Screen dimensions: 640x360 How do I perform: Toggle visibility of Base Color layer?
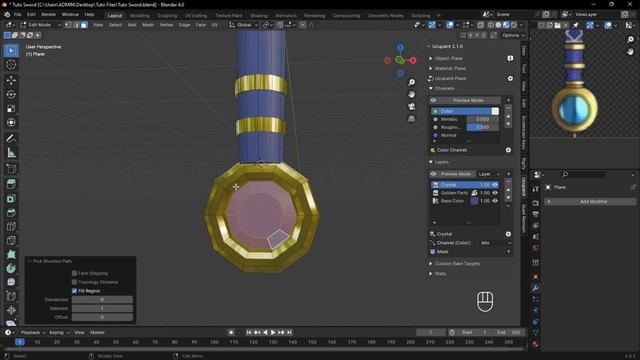pos(495,201)
